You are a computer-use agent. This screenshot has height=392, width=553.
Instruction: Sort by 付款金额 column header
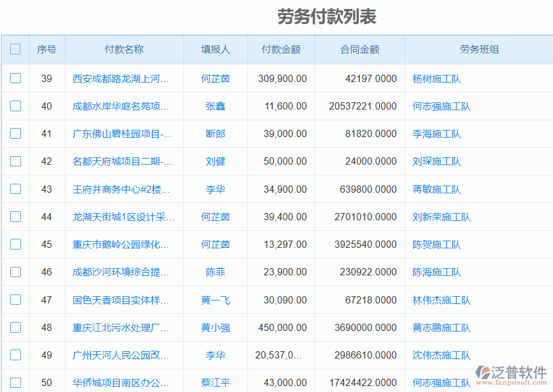(x=280, y=50)
